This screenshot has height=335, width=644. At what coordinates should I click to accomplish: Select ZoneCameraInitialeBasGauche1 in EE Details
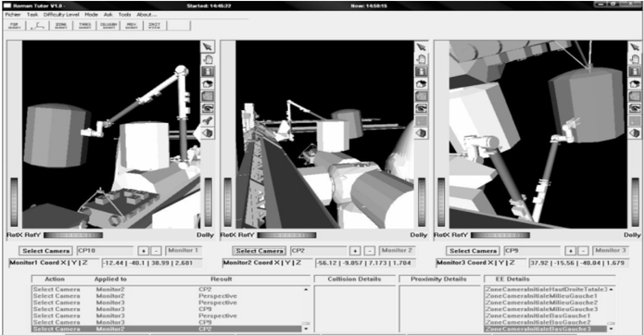click(537, 316)
